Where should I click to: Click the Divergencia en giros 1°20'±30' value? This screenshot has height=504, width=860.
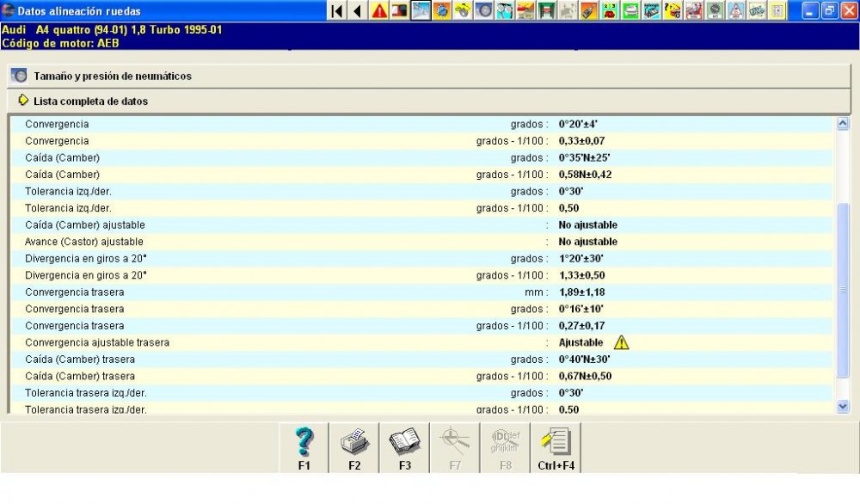click(x=580, y=259)
